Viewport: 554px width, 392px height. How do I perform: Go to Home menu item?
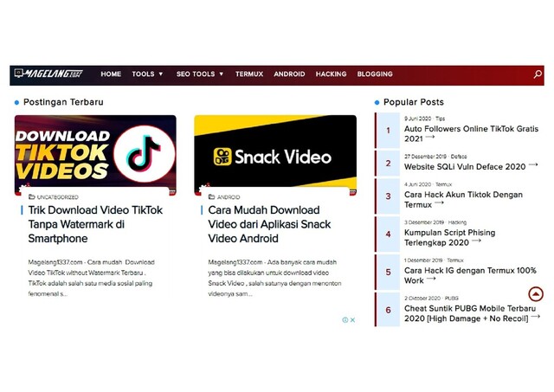[x=111, y=74]
